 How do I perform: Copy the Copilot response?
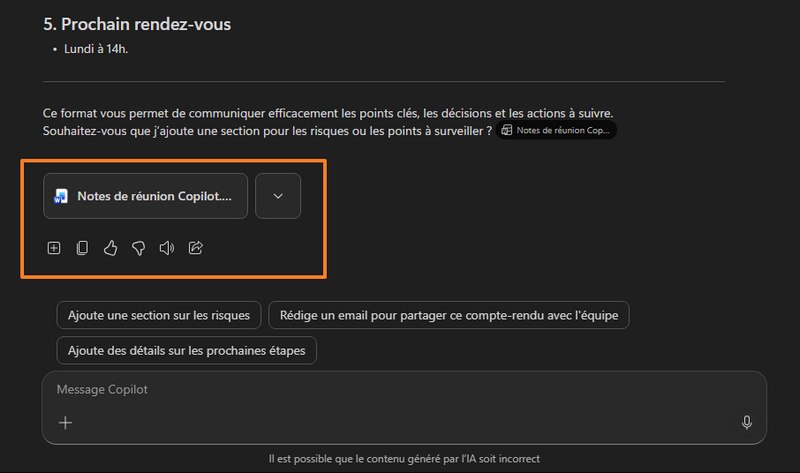[82, 248]
